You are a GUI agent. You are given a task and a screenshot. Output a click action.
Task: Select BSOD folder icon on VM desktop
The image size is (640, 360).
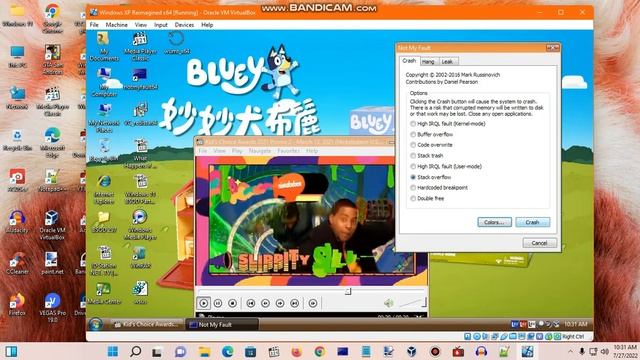(104, 222)
